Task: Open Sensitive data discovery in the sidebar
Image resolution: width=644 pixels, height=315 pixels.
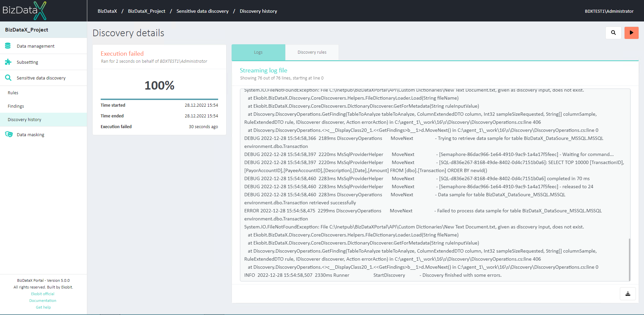Action: (x=44, y=78)
